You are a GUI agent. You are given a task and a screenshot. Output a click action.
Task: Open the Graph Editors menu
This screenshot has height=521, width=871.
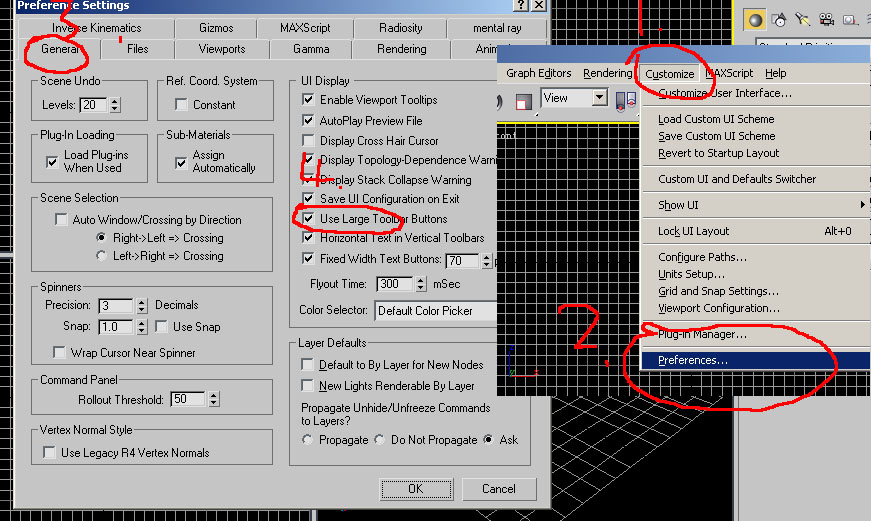[538, 73]
